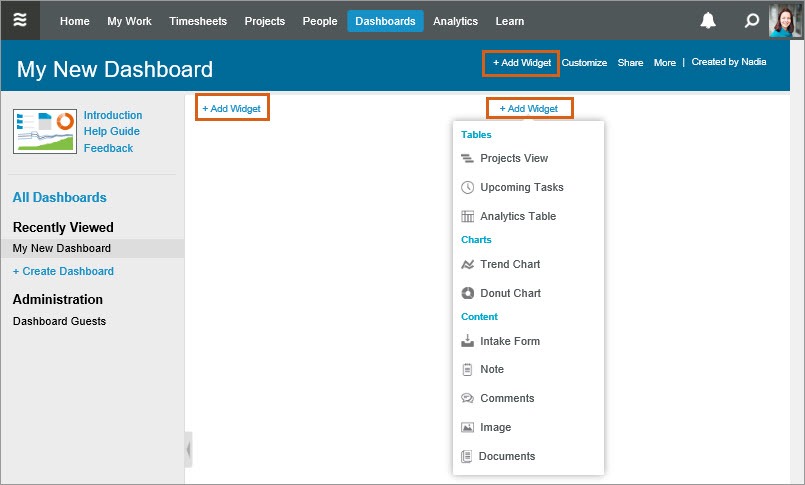Click the app logo icon in top-left

click(20, 20)
